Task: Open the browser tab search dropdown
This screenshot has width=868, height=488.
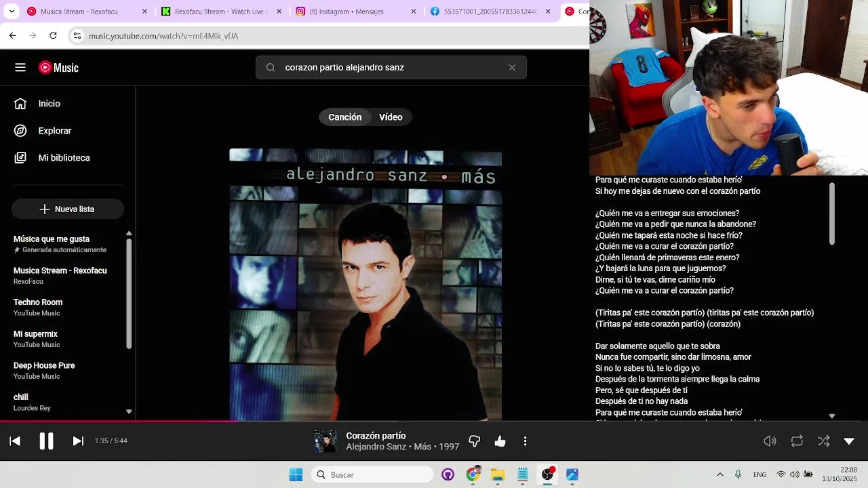Action: click(x=12, y=12)
